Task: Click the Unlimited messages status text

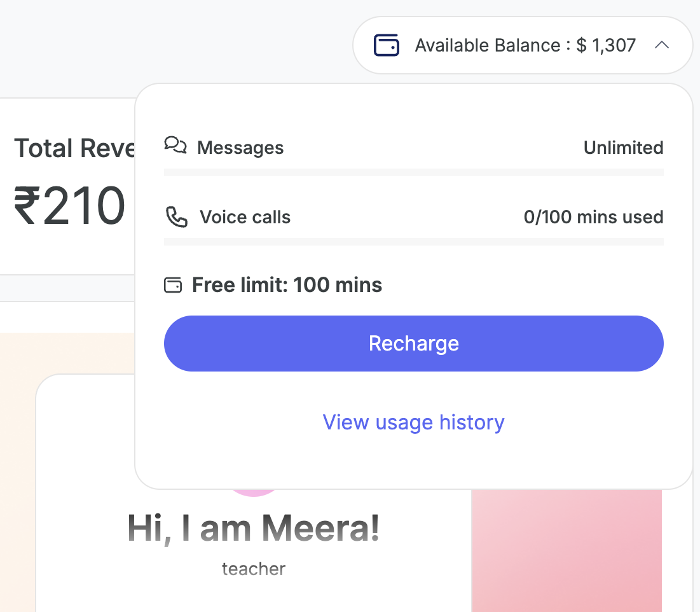Action: click(x=623, y=148)
